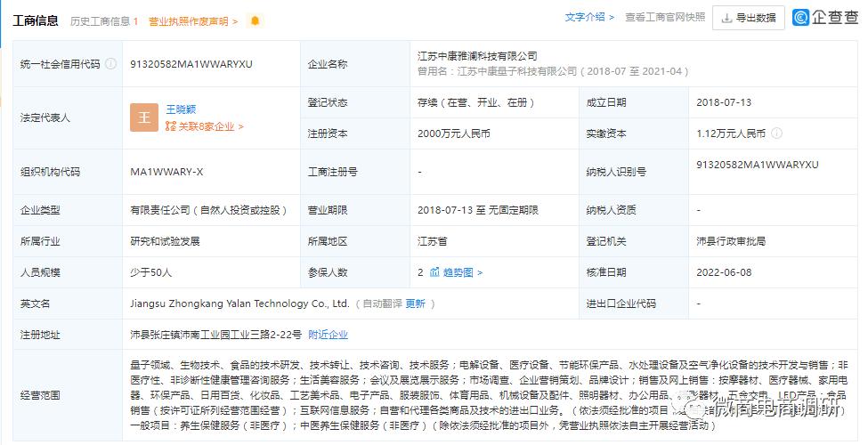
Task: Click the 趋势图 chart icon
Action: click(434, 272)
